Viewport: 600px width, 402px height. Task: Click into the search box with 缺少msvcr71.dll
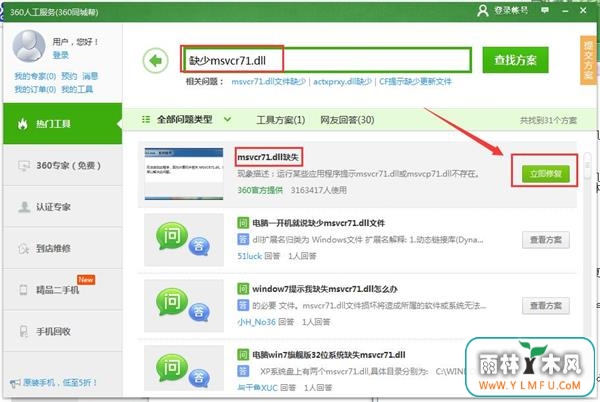tap(326, 60)
